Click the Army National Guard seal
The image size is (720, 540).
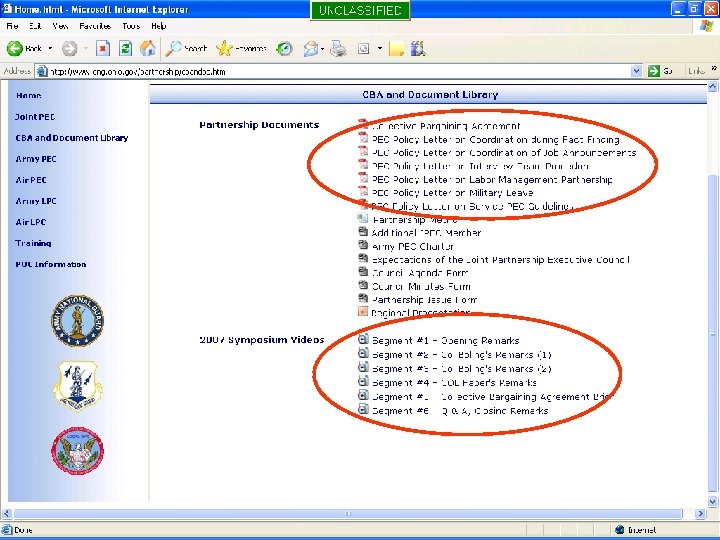click(77, 321)
